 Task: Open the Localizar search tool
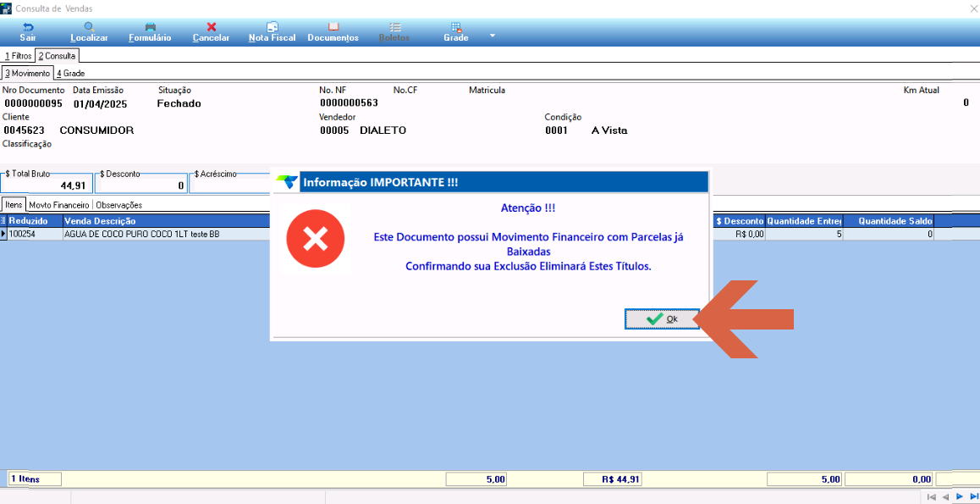[x=90, y=32]
